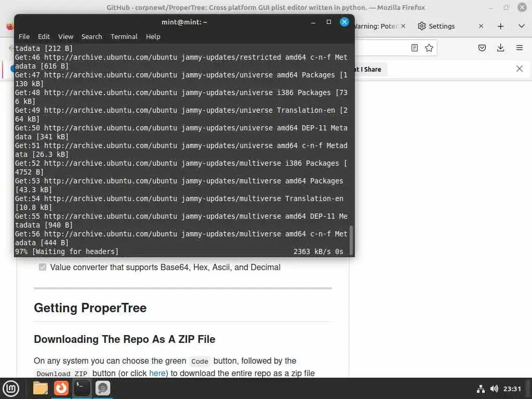Open a new Firefox tab
532x399 pixels.
point(500,26)
